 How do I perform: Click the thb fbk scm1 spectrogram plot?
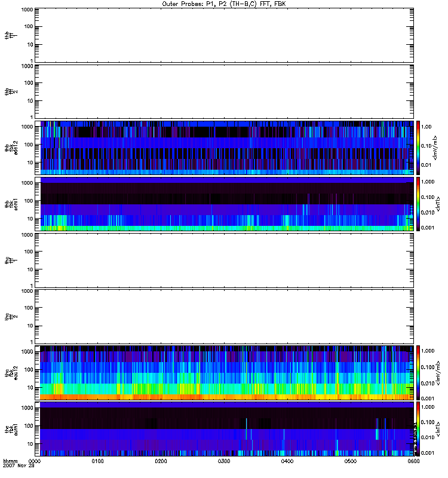(224, 204)
